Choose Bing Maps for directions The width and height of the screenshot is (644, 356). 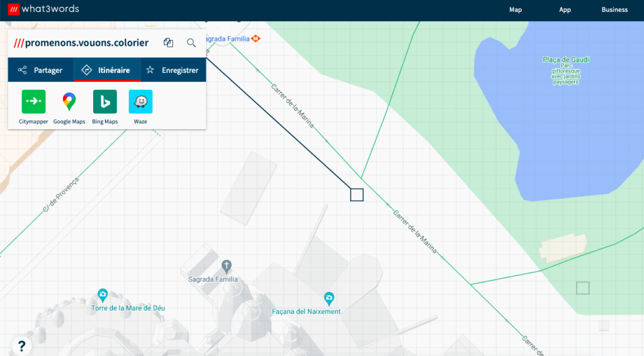click(105, 102)
